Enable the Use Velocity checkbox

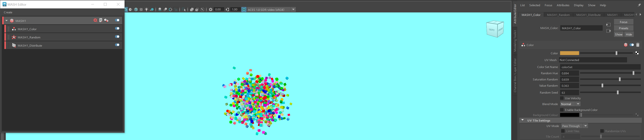(x=562, y=98)
